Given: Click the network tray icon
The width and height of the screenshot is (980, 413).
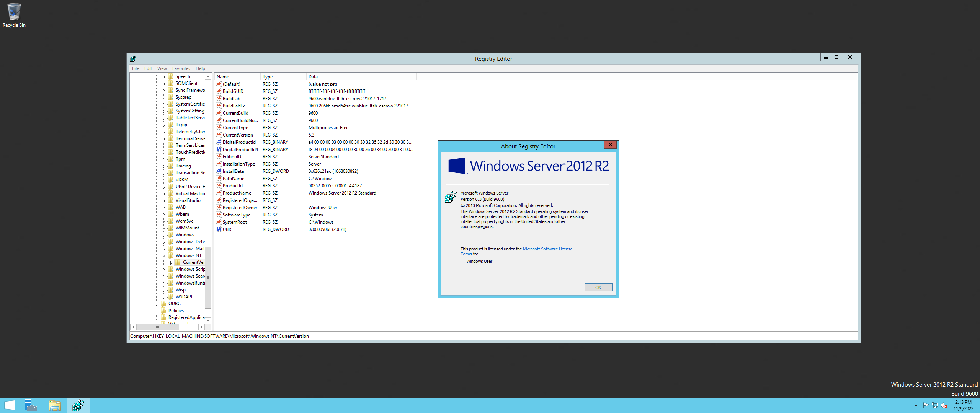Looking at the screenshot, I should tap(934, 405).
